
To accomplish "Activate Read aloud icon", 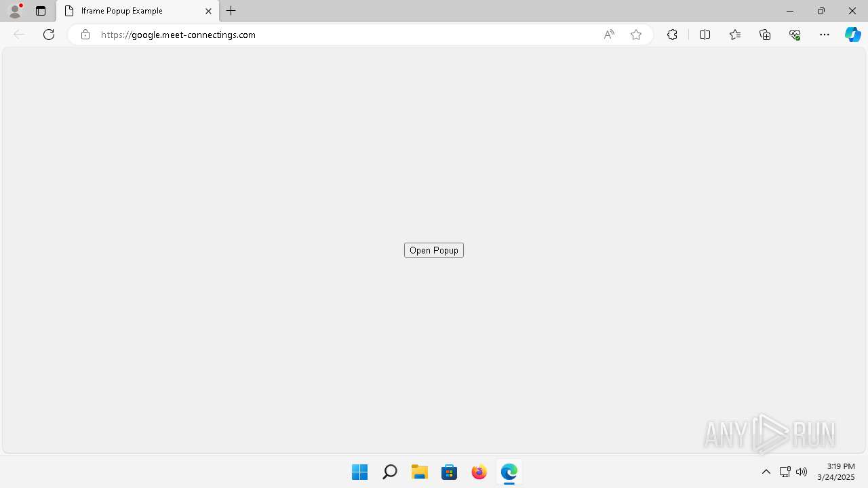I will (609, 35).
